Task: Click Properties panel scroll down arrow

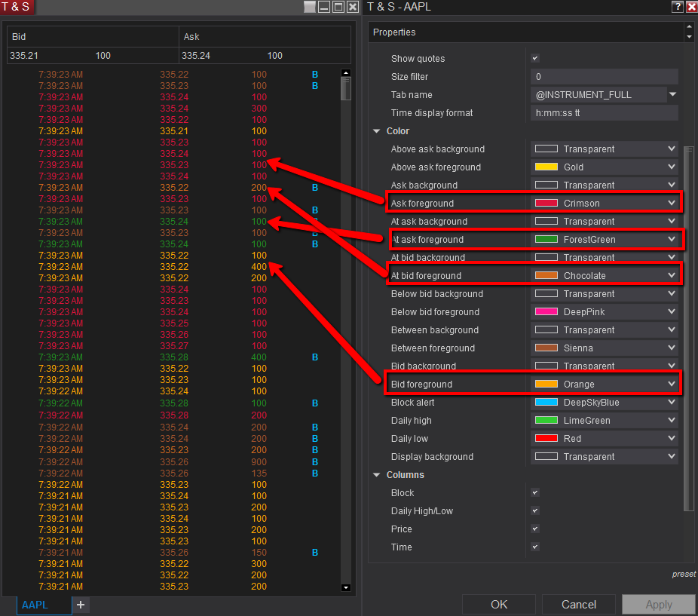Action: [x=689, y=37]
